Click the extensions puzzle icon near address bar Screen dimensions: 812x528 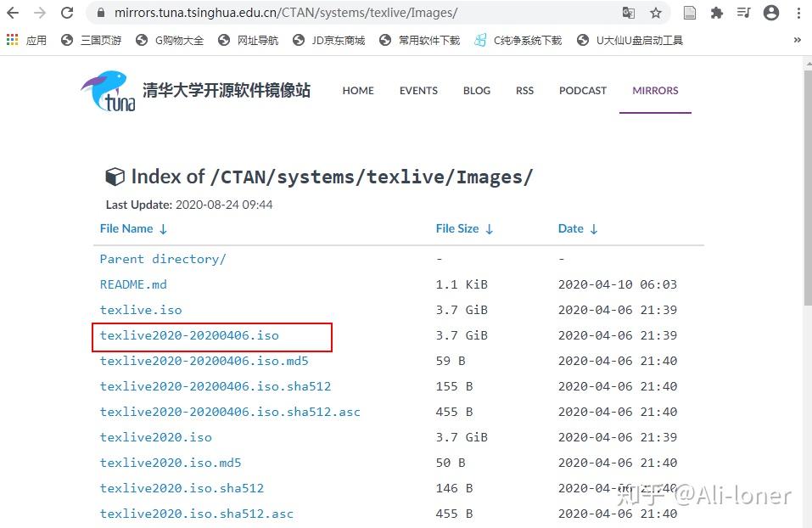pos(717,14)
